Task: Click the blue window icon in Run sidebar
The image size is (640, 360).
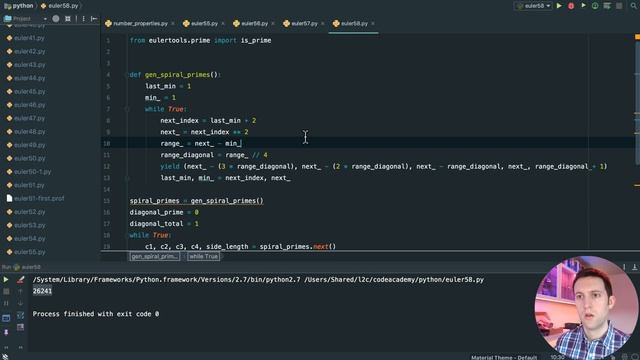Action: pos(6,318)
